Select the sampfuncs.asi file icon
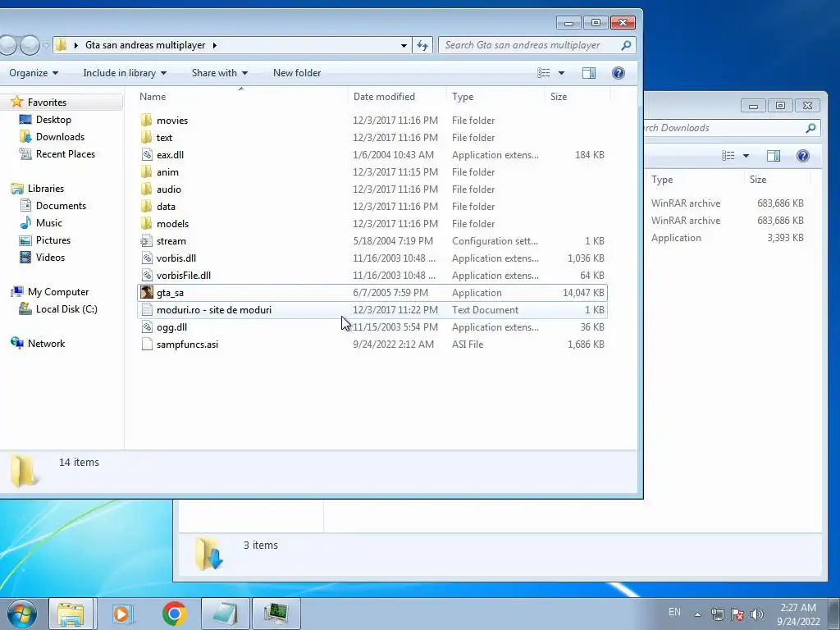The image size is (840, 630). (146, 345)
